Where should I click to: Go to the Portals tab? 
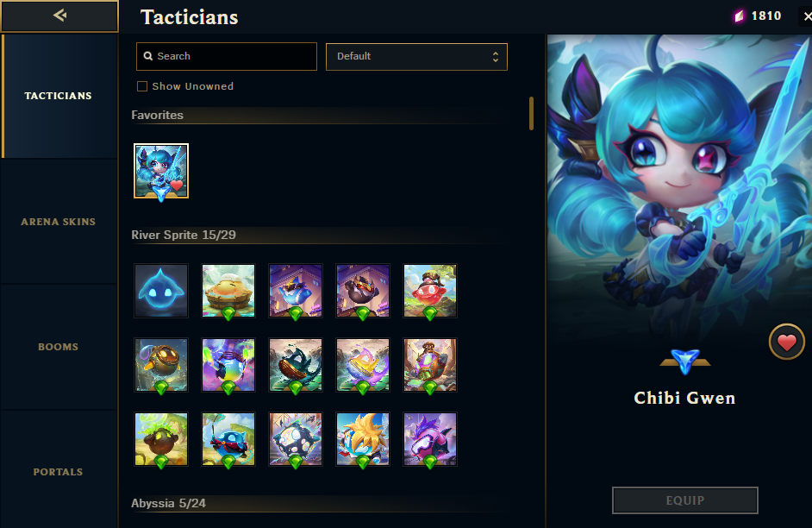[x=59, y=472]
